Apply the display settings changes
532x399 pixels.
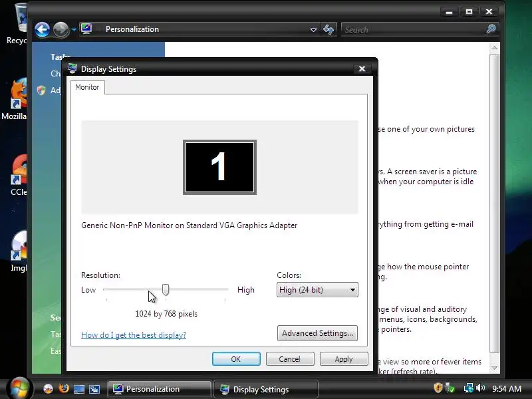pyautogui.click(x=344, y=359)
